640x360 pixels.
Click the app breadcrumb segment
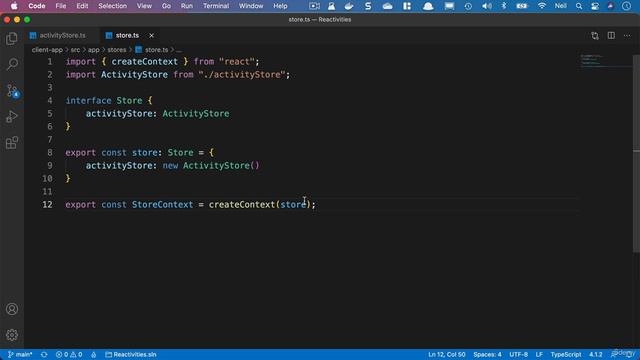coord(93,50)
